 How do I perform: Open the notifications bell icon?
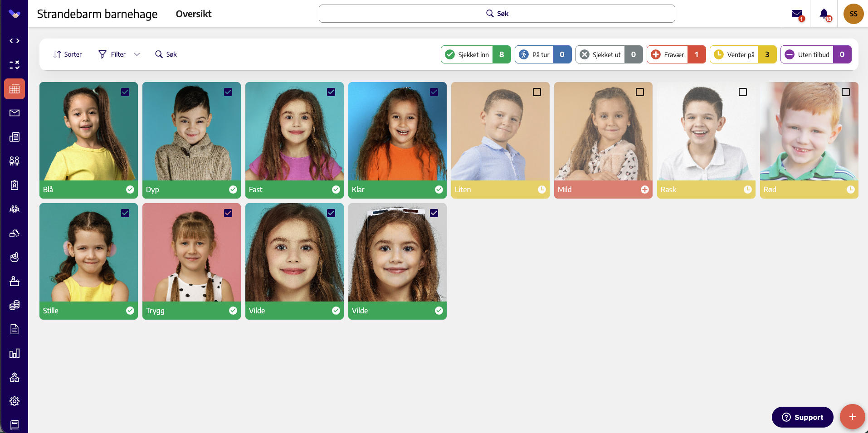pyautogui.click(x=824, y=14)
